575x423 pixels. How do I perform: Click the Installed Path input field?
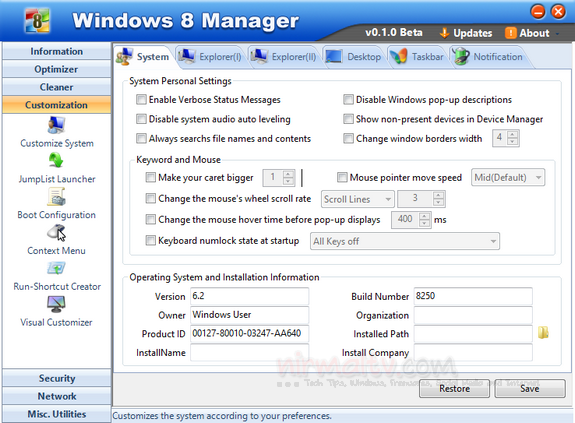pos(473,334)
